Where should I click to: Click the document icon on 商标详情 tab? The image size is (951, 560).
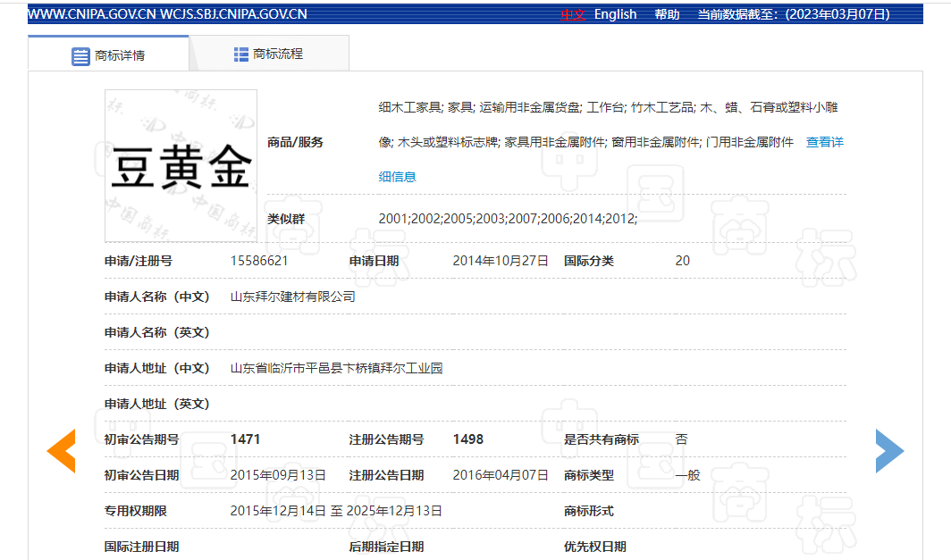click(x=80, y=55)
